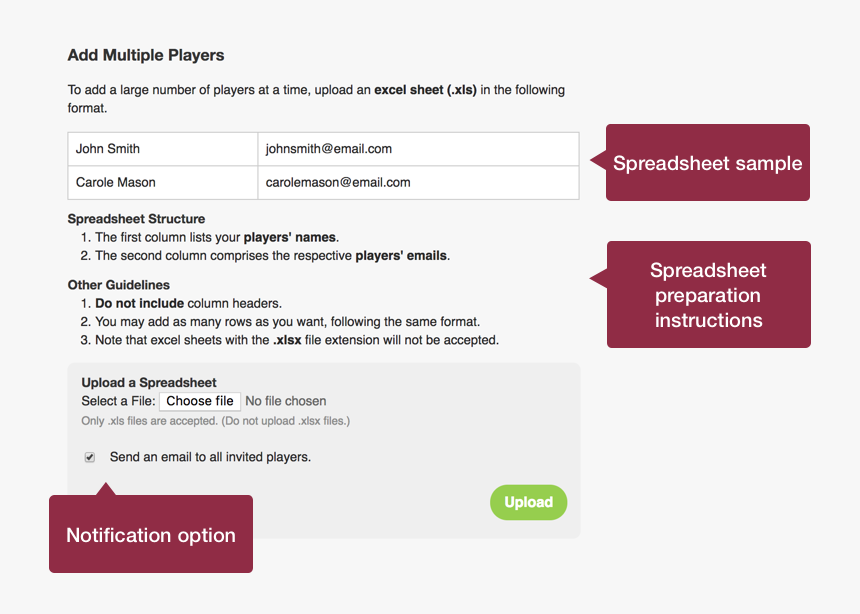Select the johnsmith@email.com table cell
This screenshot has width=860, height=614.
click(x=418, y=149)
